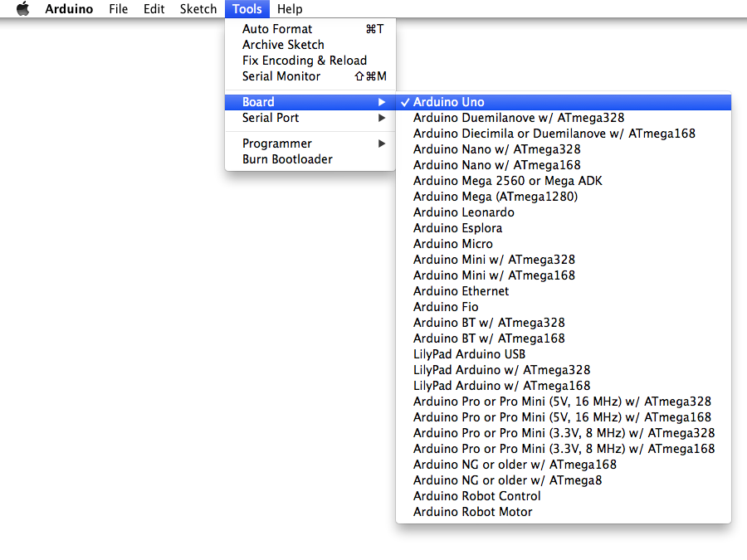Select Archive Sketch option
747x560 pixels.
coord(283,45)
